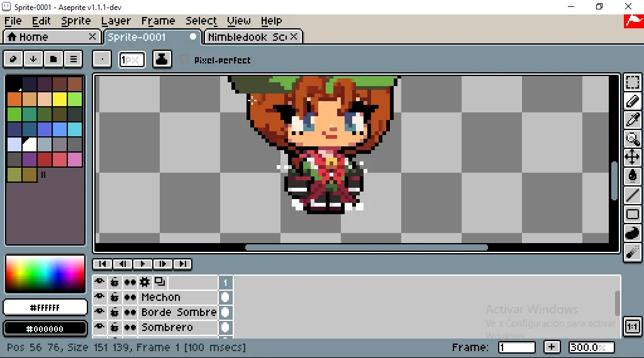Select the Line tool

click(633, 195)
